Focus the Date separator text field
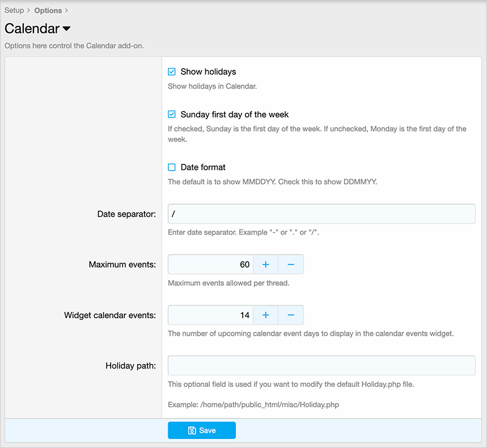 click(321, 214)
